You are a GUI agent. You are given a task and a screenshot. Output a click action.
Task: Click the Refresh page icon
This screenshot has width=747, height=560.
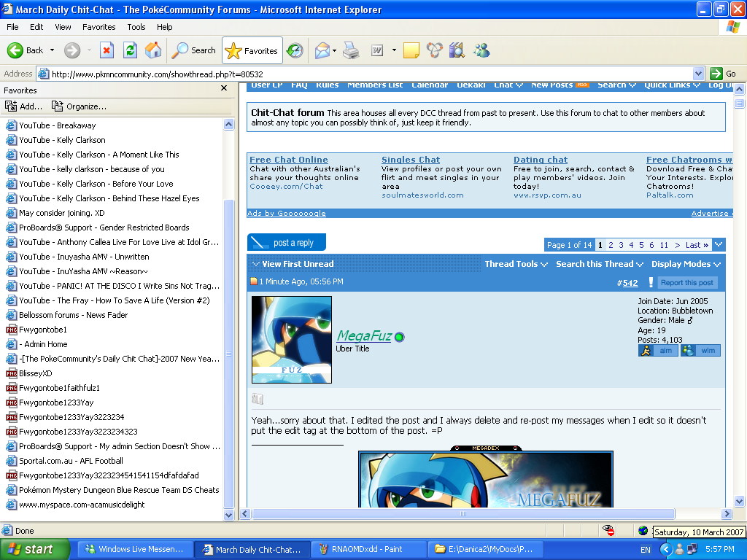[130, 50]
